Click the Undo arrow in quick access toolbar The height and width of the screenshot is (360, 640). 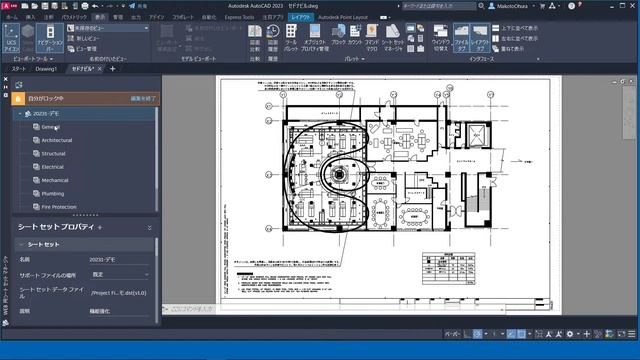[95, 6]
